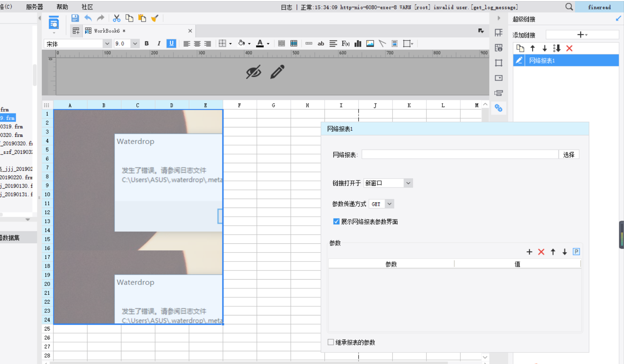Expand the fill color dropdown arrow
The height and width of the screenshot is (364, 624).
(x=249, y=44)
